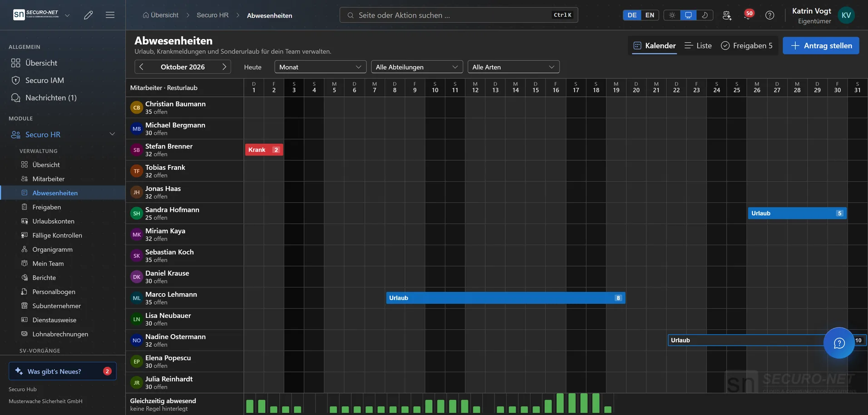Click the Antrag stellen button
Image resolution: width=868 pixels, height=415 pixels.
(x=821, y=45)
